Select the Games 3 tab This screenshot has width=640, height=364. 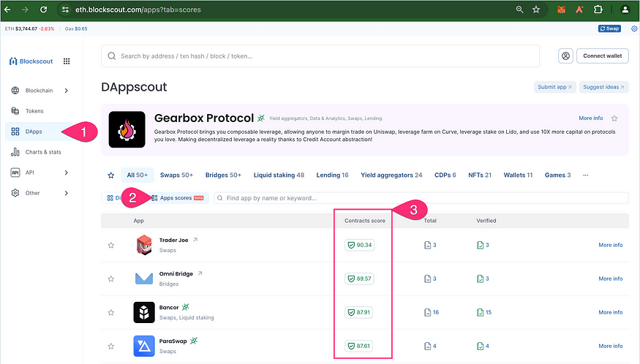(x=557, y=175)
